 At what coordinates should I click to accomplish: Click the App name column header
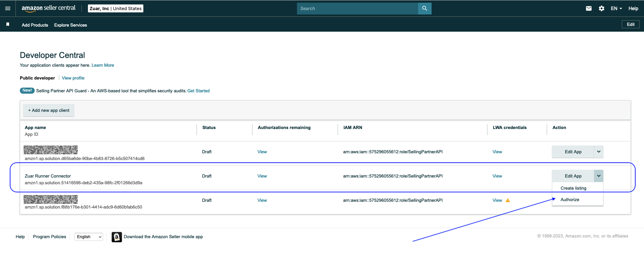[x=35, y=127]
